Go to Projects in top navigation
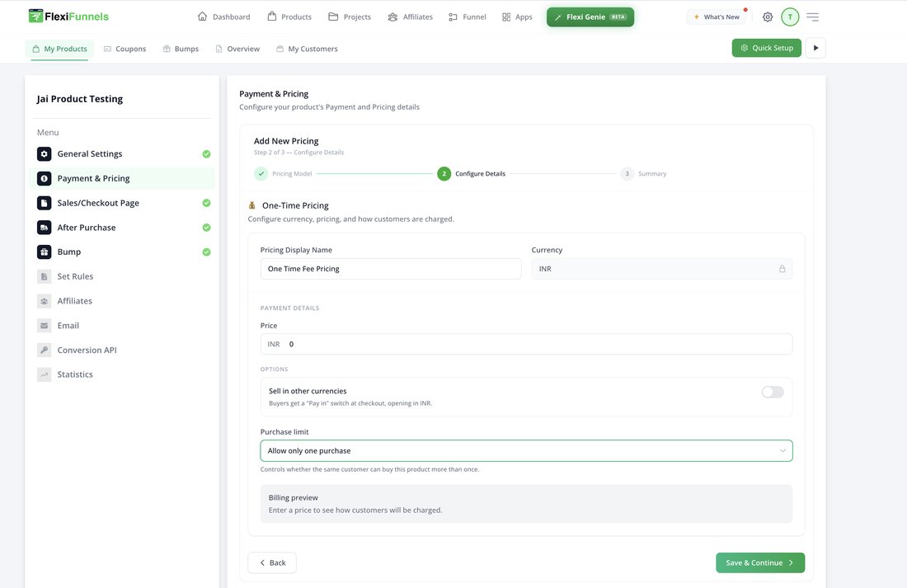The width and height of the screenshot is (907, 588). 350,16
